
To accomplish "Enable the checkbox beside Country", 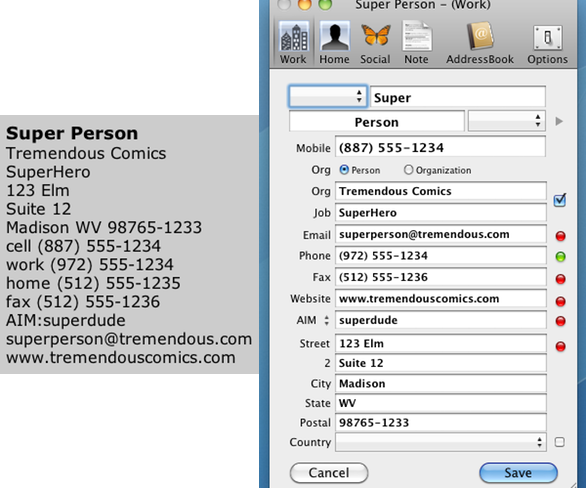I will point(559,442).
